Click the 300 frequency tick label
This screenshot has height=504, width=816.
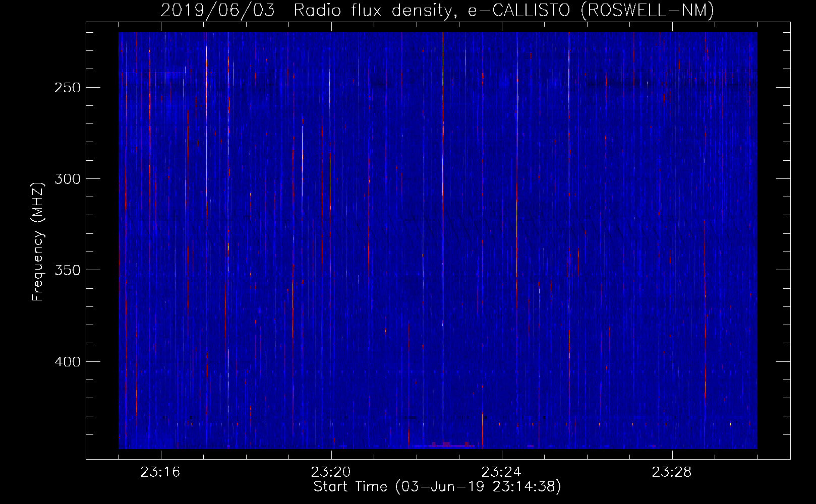click(x=67, y=179)
